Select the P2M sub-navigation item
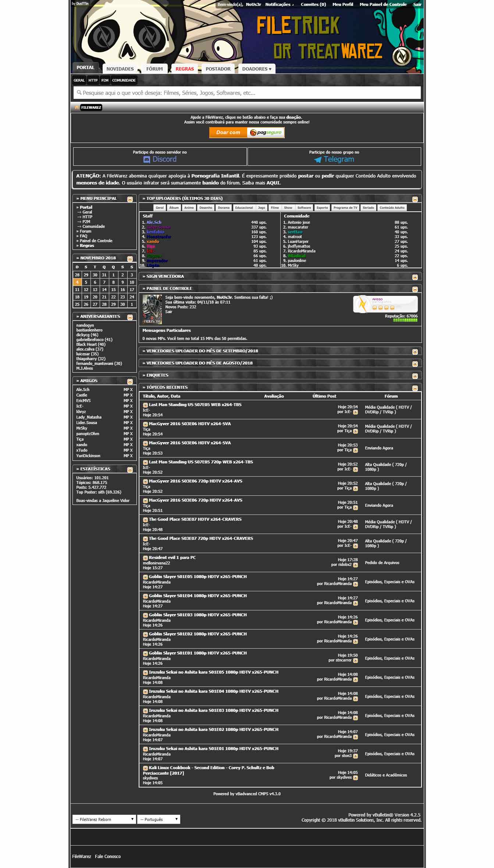The image size is (494, 868). pos(105,80)
